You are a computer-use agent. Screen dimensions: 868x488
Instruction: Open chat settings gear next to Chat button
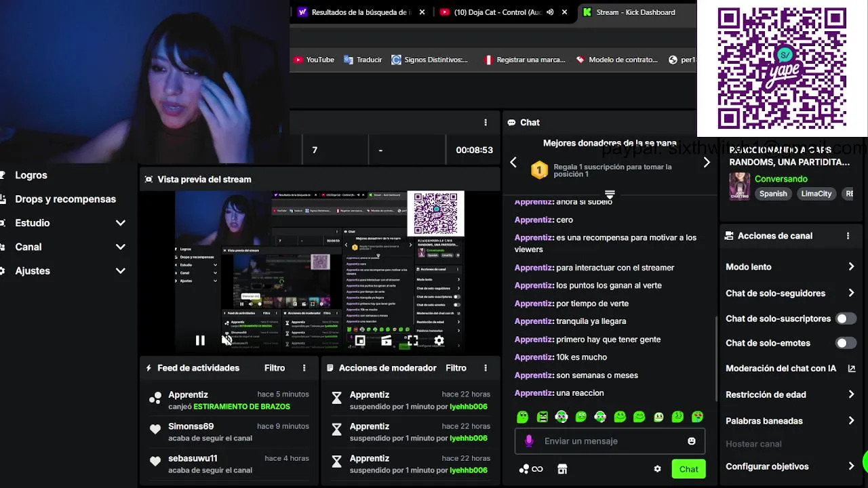(657, 469)
